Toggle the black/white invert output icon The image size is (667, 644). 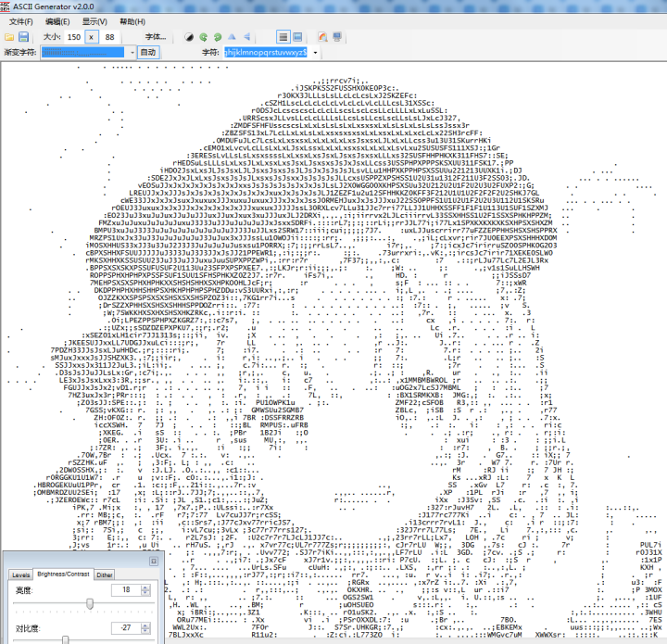click(x=189, y=37)
